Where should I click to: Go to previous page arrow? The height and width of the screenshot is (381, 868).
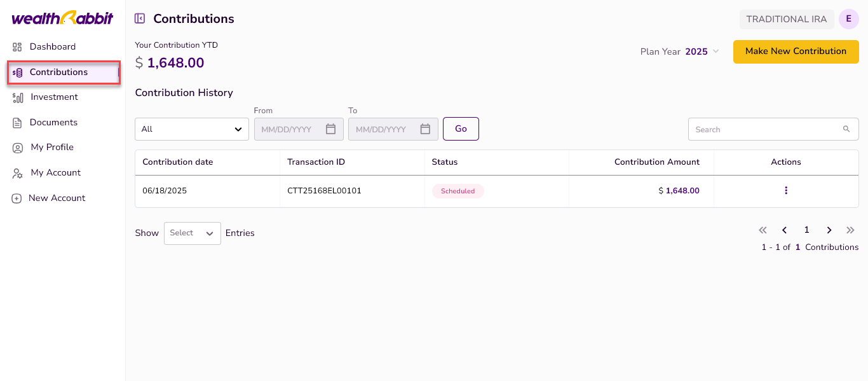click(x=785, y=230)
